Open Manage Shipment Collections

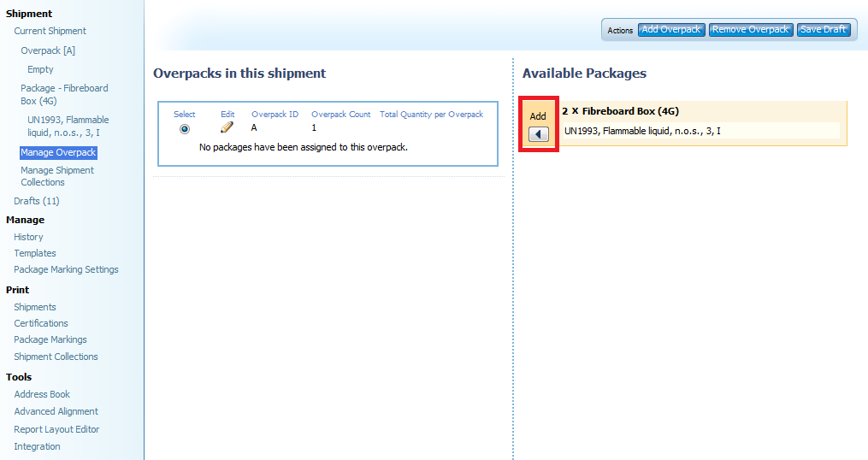[x=57, y=176]
